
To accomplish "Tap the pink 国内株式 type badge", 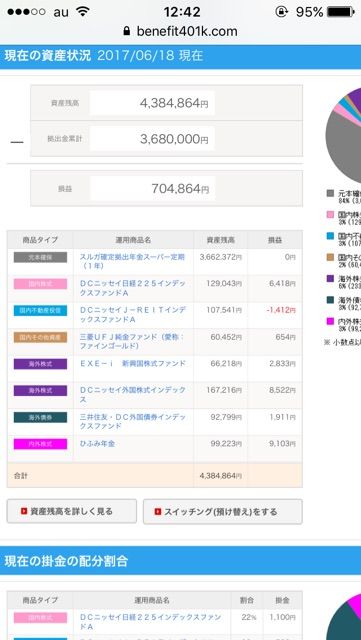I will [x=40, y=284].
